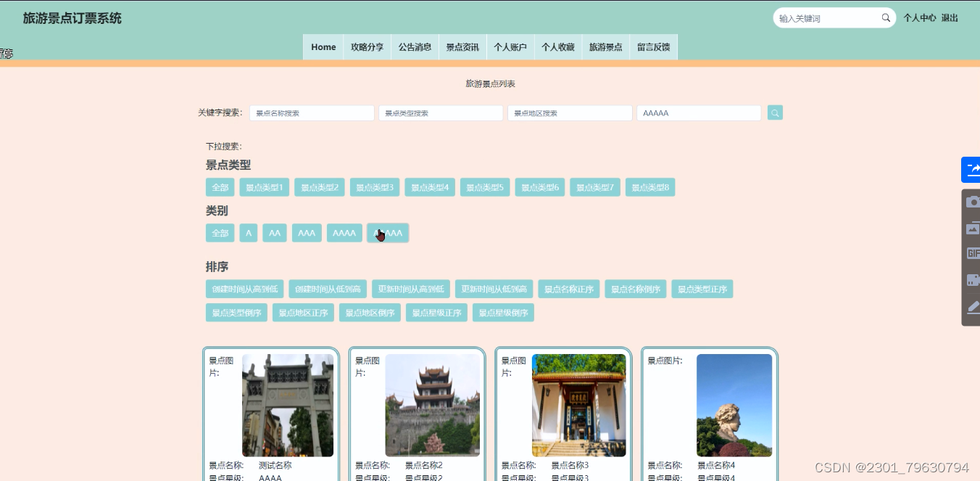Click the magnifier icon in top search box

(x=886, y=18)
